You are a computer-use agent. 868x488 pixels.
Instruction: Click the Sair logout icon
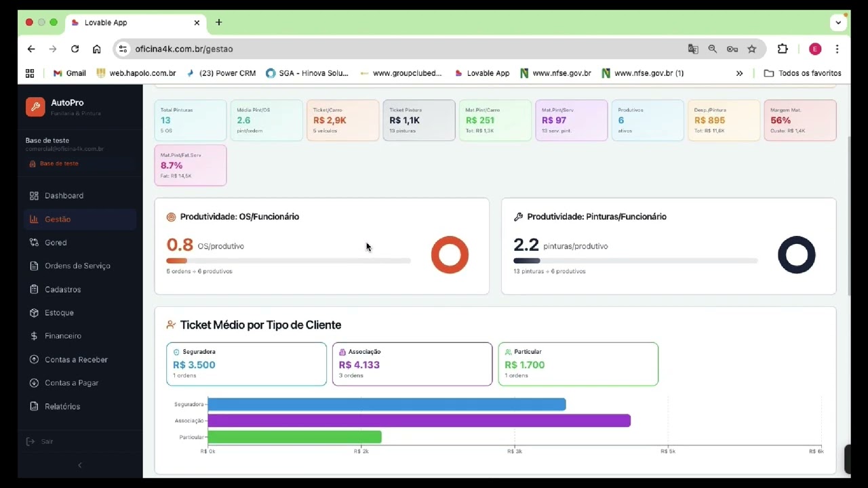(30, 441)
